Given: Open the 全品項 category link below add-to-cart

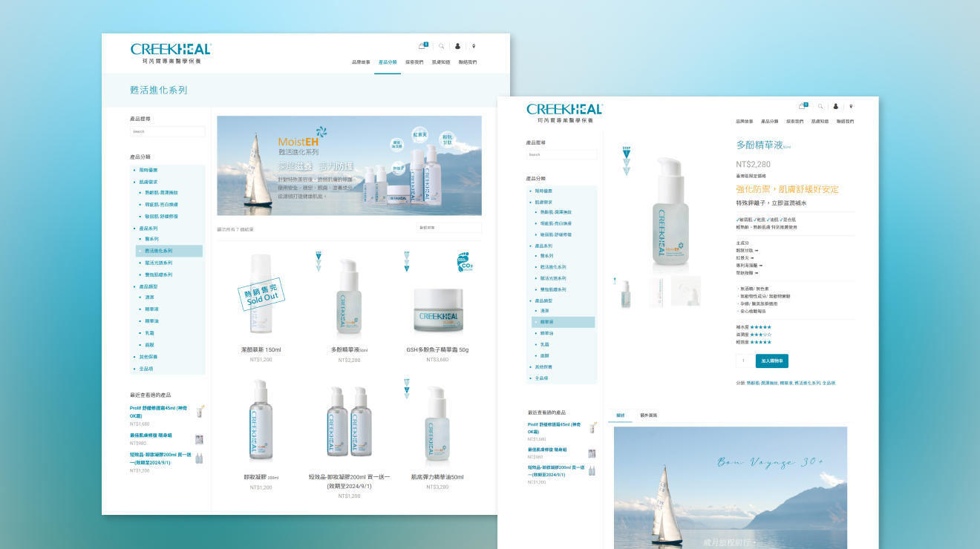Looking at the screenshot, I should 829,383.
